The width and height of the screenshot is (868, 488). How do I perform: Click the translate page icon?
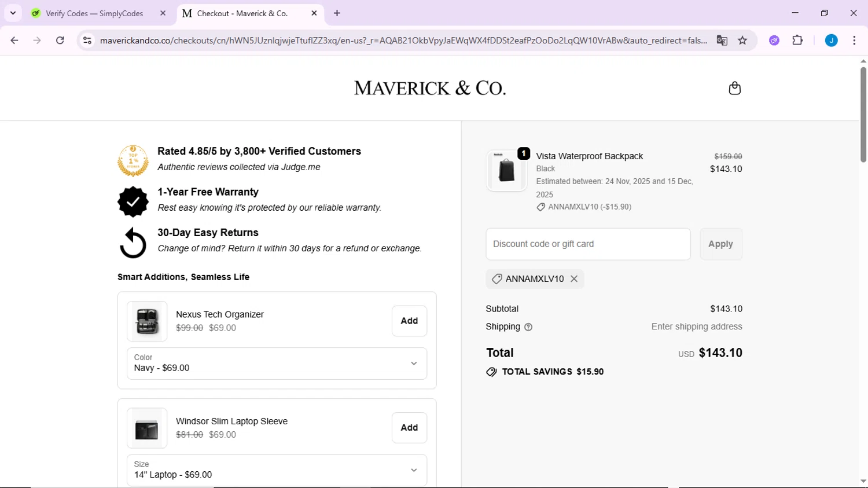pos(722,41)
